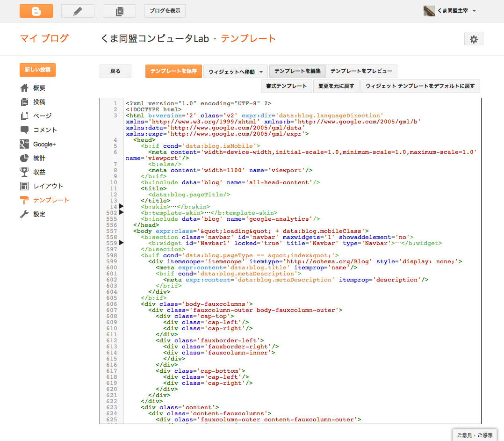This screenshot has width=504, height=441.
Task: Click the user avatar thumbnail
Action: (x=429, y=11)
